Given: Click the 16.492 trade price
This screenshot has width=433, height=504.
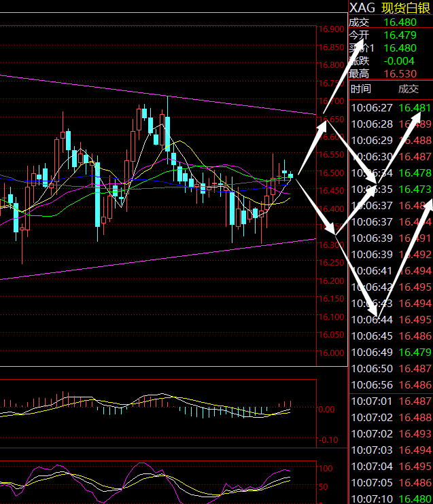Looking at the screenshot, I should click(415, 255).
